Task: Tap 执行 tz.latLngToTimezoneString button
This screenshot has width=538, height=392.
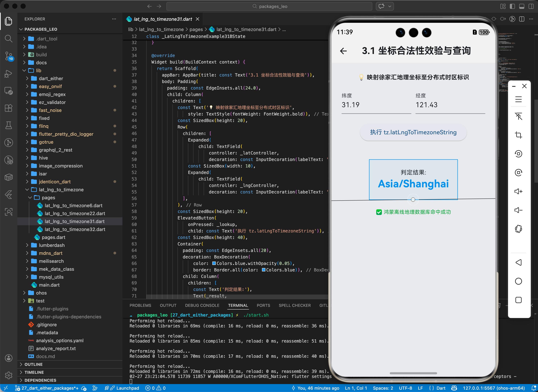Action: pos(413,132)
